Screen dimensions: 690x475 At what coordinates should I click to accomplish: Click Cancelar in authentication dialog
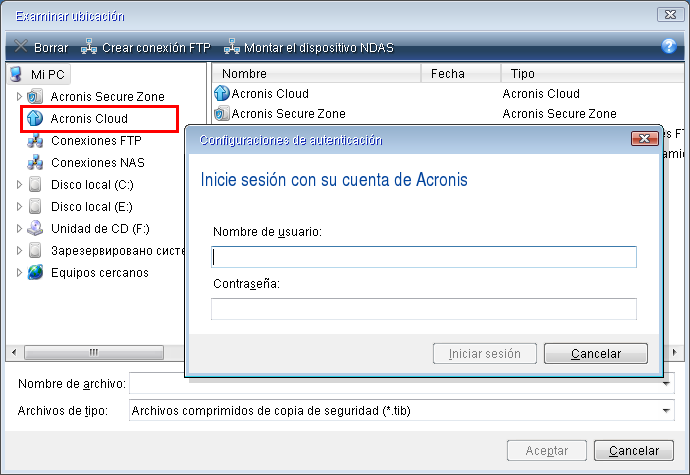point(596,353)
